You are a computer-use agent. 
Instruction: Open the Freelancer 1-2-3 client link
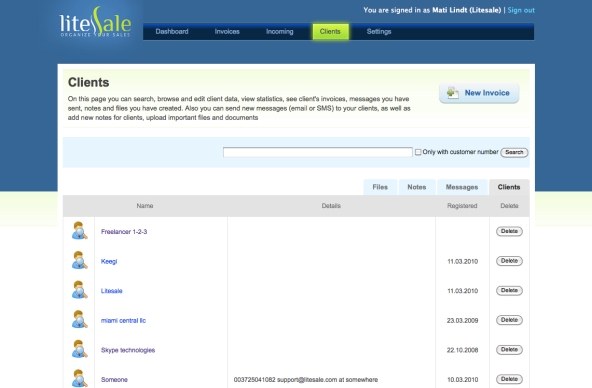coord(124,232)
